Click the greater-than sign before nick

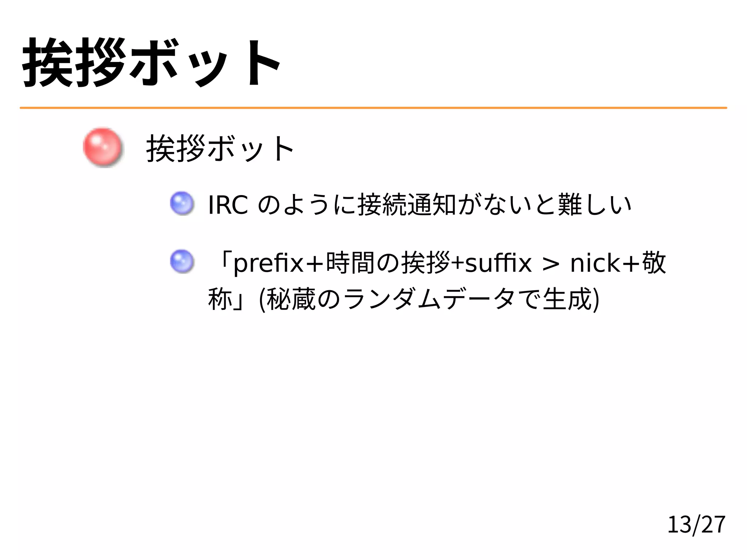(551, 264)
